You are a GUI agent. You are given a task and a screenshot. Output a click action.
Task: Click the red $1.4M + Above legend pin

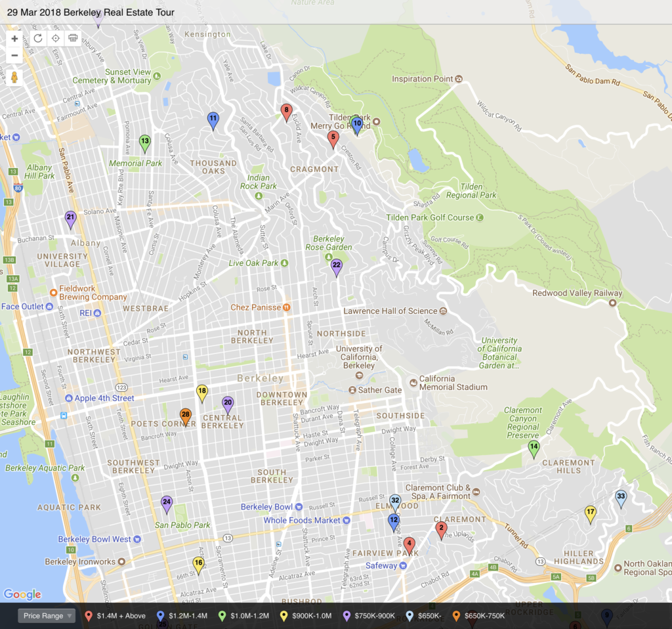pos(89,616)
